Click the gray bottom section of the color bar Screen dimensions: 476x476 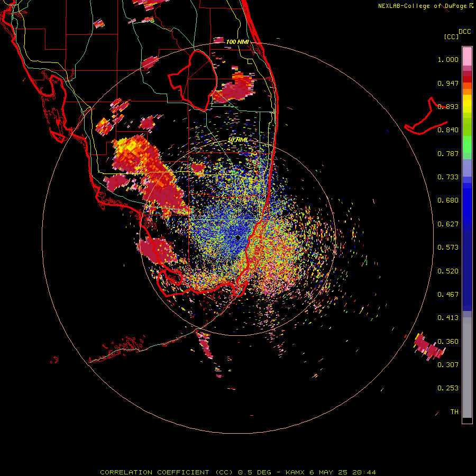467,368
